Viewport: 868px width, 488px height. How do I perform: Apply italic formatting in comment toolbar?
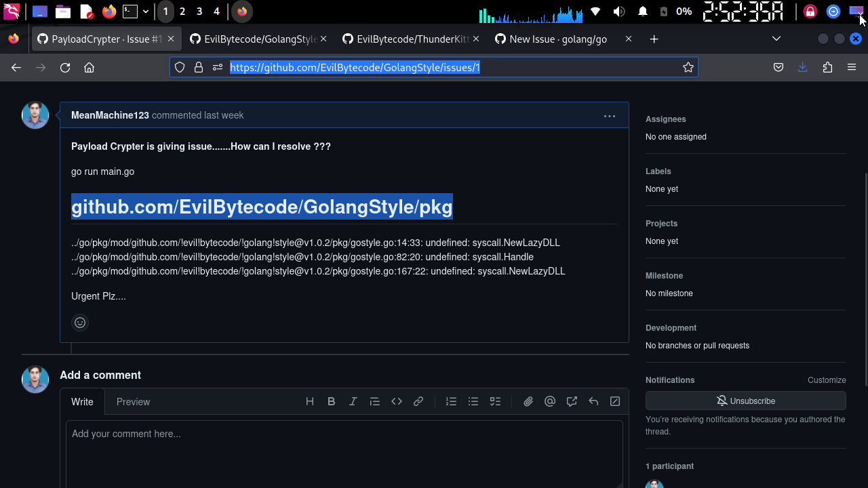coord(353,401)
